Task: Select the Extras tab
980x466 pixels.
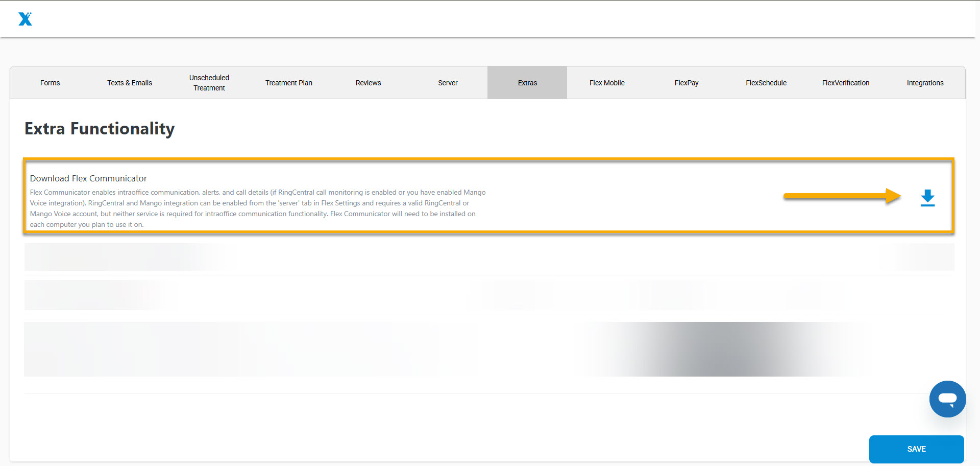Action: pos(527,83)
